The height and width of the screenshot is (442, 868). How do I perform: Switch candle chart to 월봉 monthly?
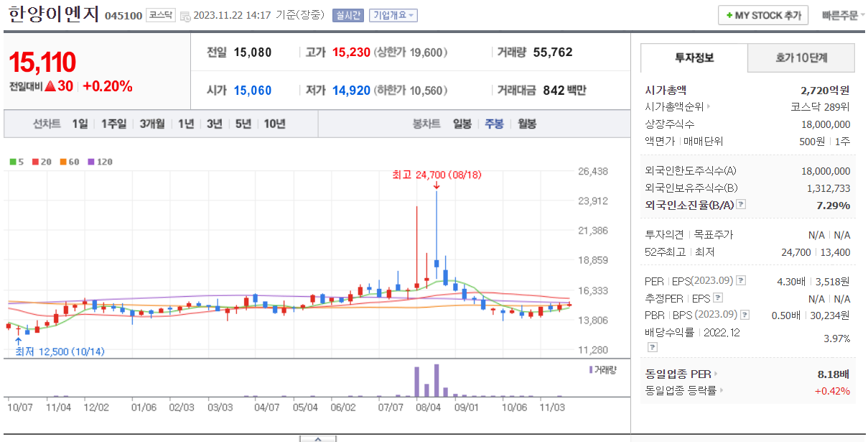click(527, 124)
